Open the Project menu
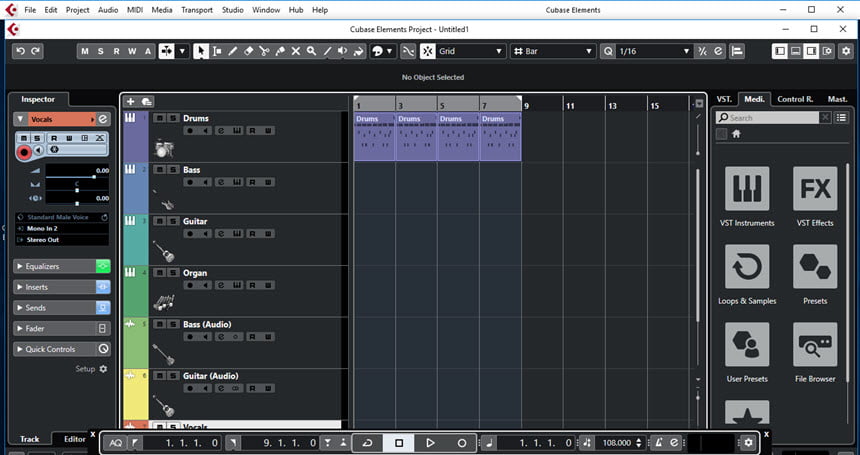Screen dimensions: 860x455 coord(77,10)
